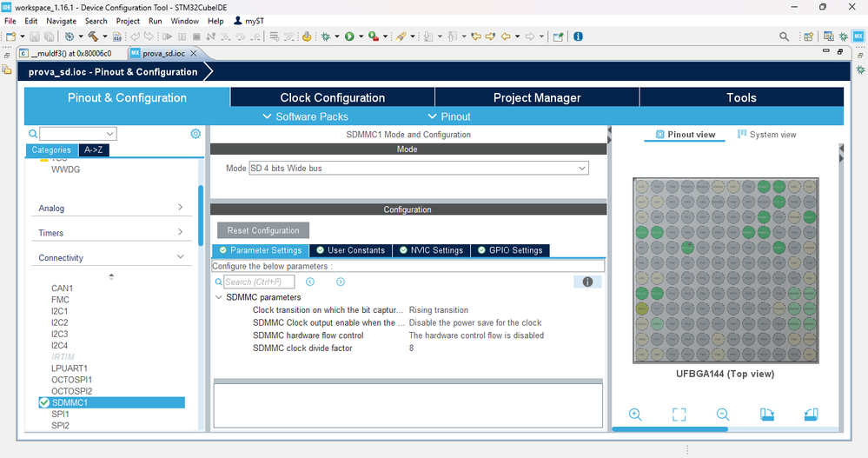Click the toolbar Search magnifier icon
The image size is (868, 458).
tap(784, 37)
